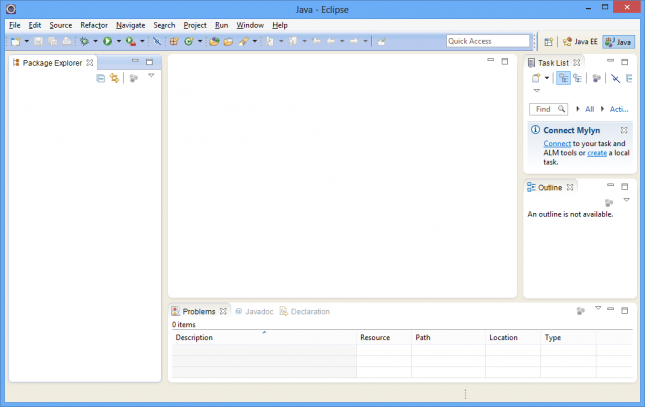
Task: Click the Search flashlight toolbar icon
Action: click(x=244, y=41)
